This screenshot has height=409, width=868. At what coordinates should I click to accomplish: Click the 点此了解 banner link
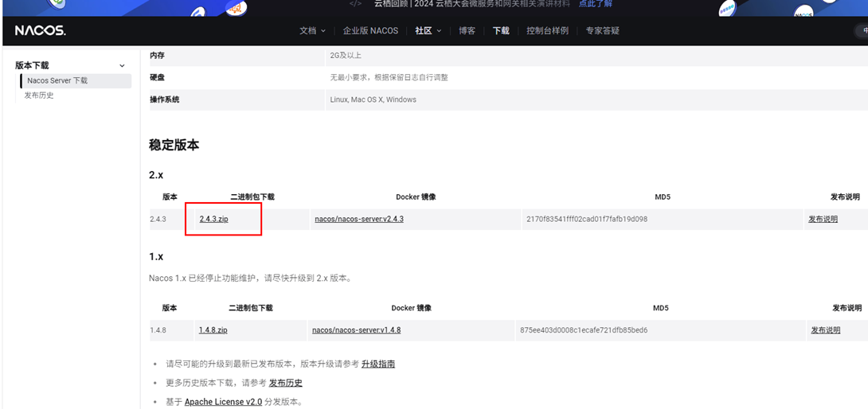(x=596, y=4)
